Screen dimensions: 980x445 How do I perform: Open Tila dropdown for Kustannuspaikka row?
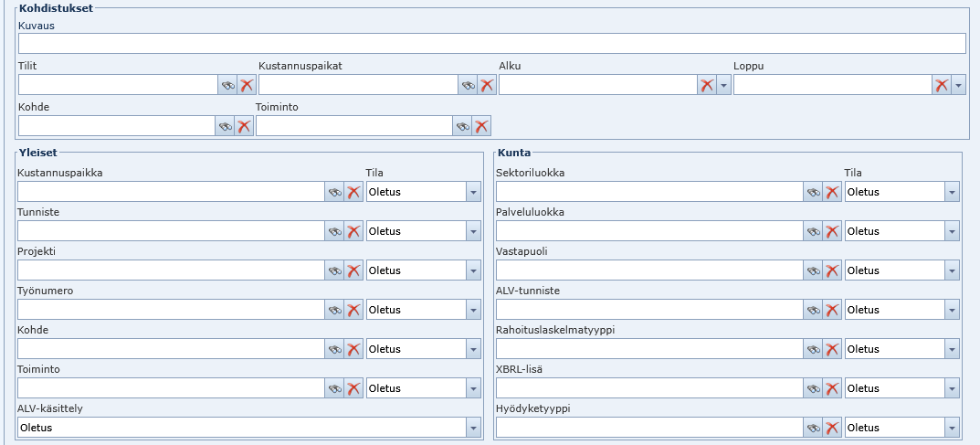(x=473, y=192)
